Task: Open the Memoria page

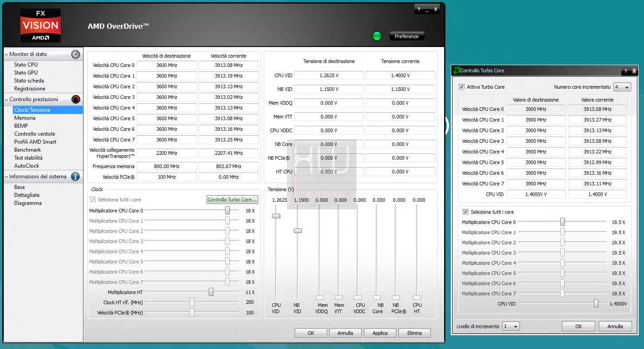Action: pyautogui.click(x=25, y=118)
